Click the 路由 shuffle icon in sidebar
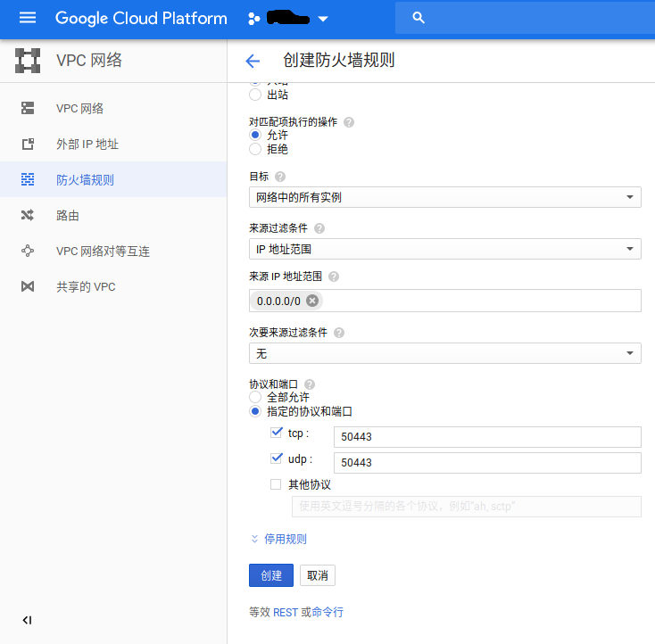655x644 pixels. point(28,215)
